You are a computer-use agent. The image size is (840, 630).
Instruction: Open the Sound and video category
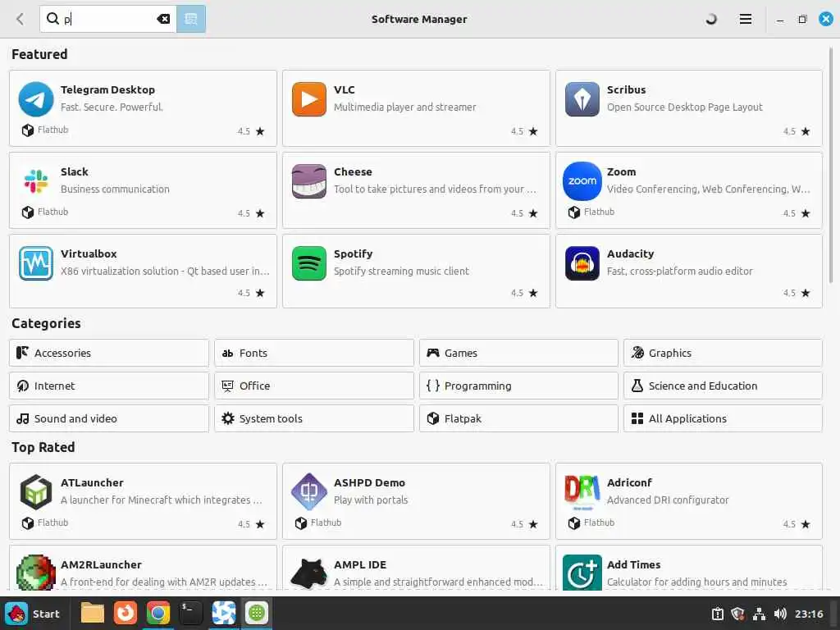[x=109, y=418]
